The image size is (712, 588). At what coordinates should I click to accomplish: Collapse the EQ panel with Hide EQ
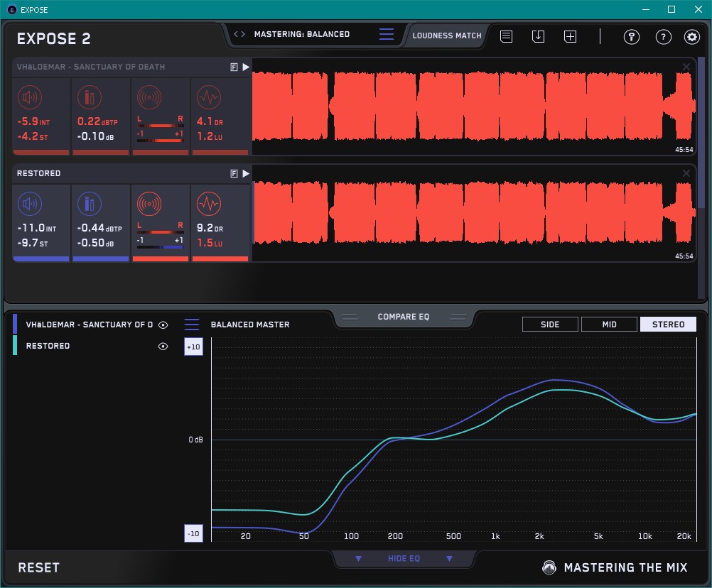404,559
